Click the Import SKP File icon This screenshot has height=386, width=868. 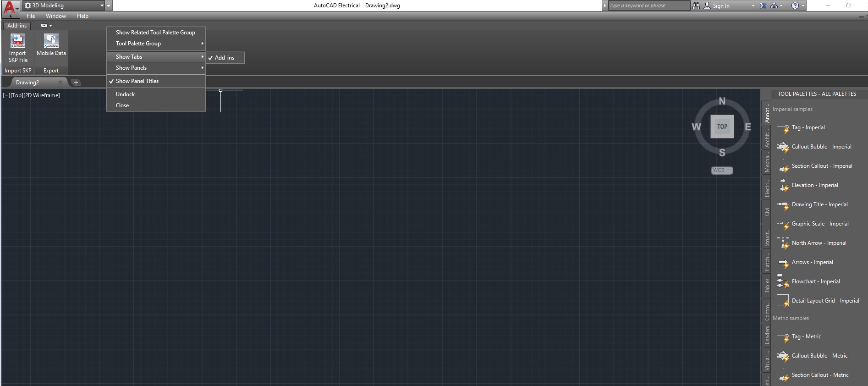click(x=18, y=41)
